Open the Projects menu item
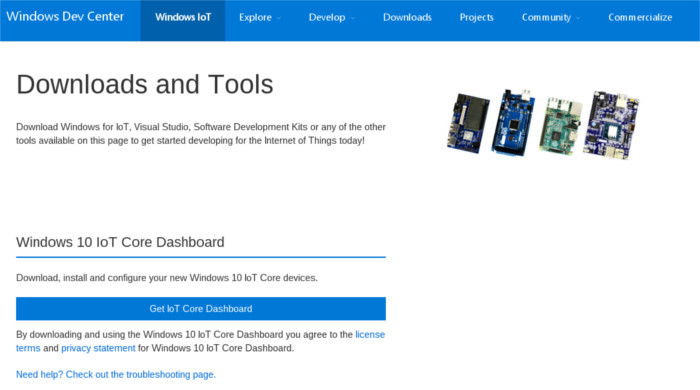The height and width of the screenshot is (390, 700). point(476,17)
